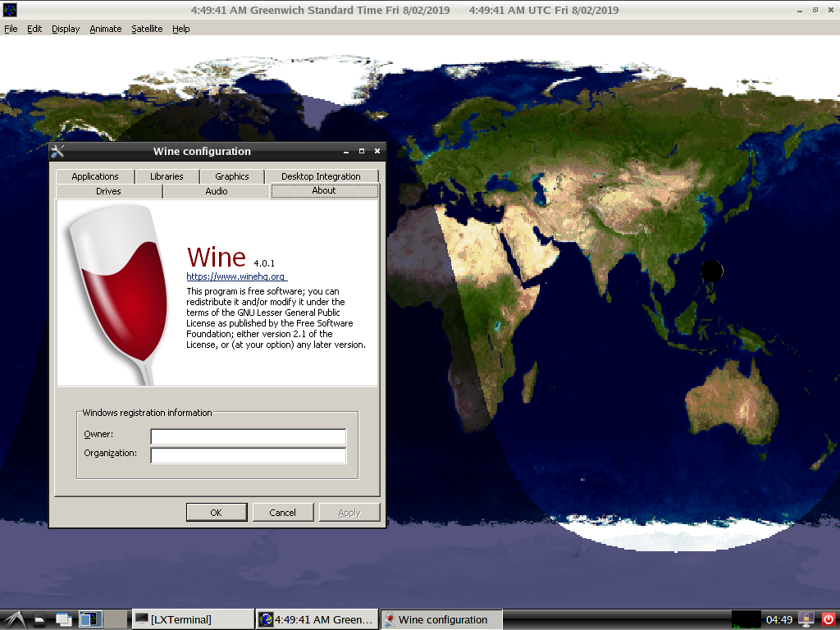The width and height of the screenshot is (840, 630).
Task: Click the CPU usage monitor graph
Action: click(x=746, y=619)
